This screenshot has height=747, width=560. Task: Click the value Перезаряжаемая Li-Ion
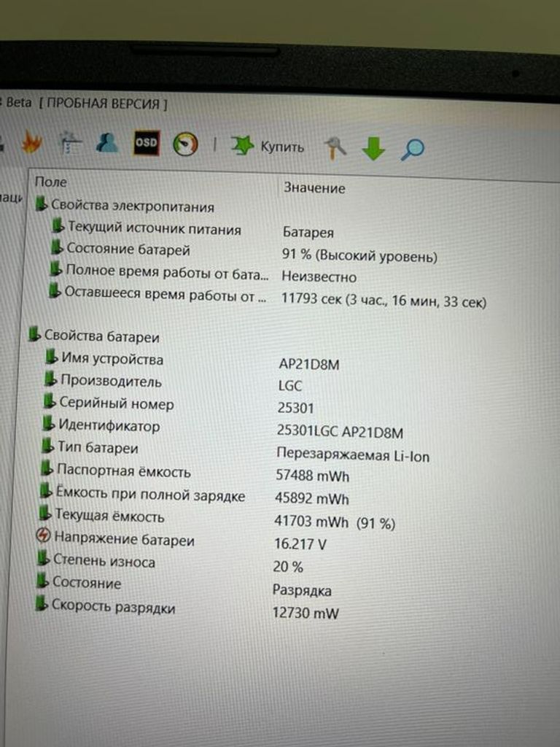(x=353, y=455)
